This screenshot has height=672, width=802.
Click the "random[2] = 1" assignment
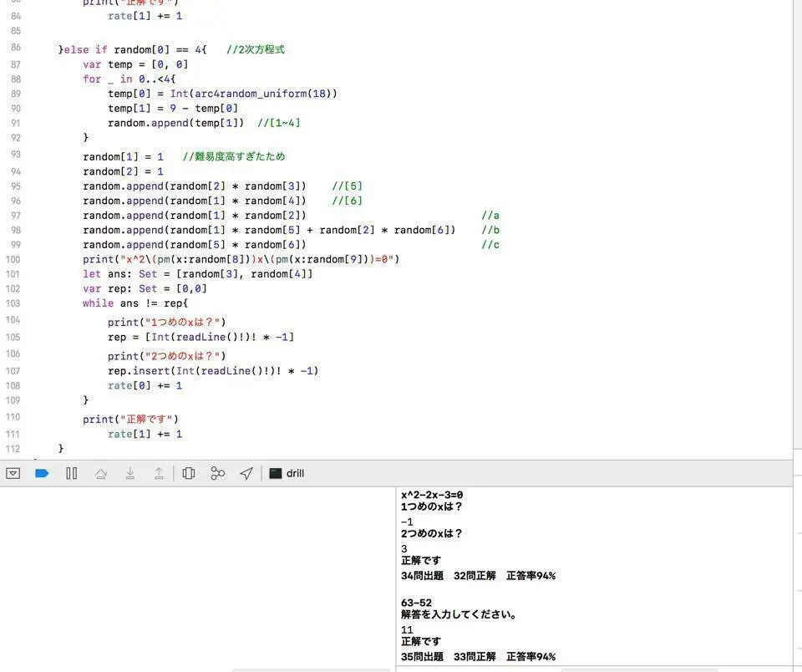tap(123, 171)
